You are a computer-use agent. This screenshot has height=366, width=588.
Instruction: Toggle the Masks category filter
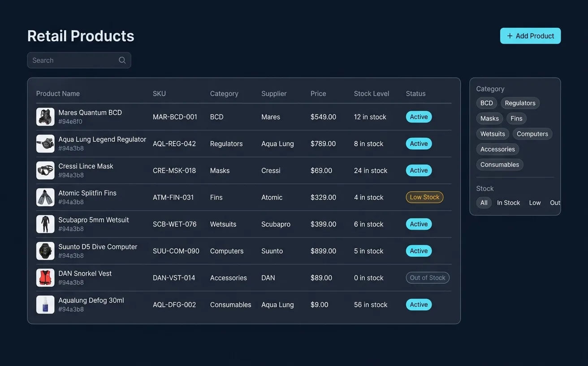pyautogui.click(x=489, y=118)
